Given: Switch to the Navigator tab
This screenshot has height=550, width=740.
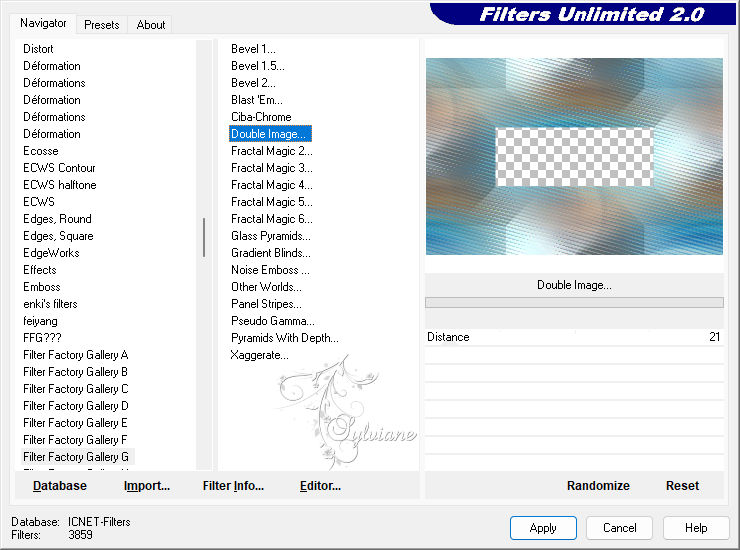Looking at the screenshot, I should [43, 23].
